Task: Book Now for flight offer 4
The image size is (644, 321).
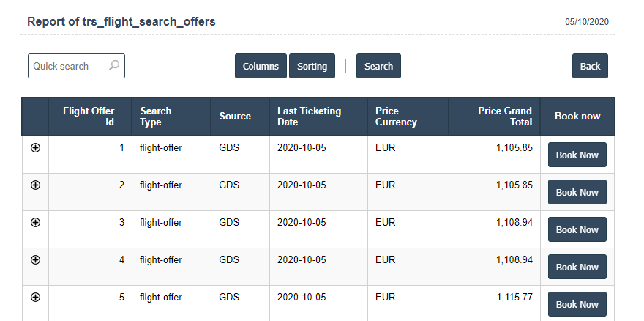Action: click(x=577, y=267)
